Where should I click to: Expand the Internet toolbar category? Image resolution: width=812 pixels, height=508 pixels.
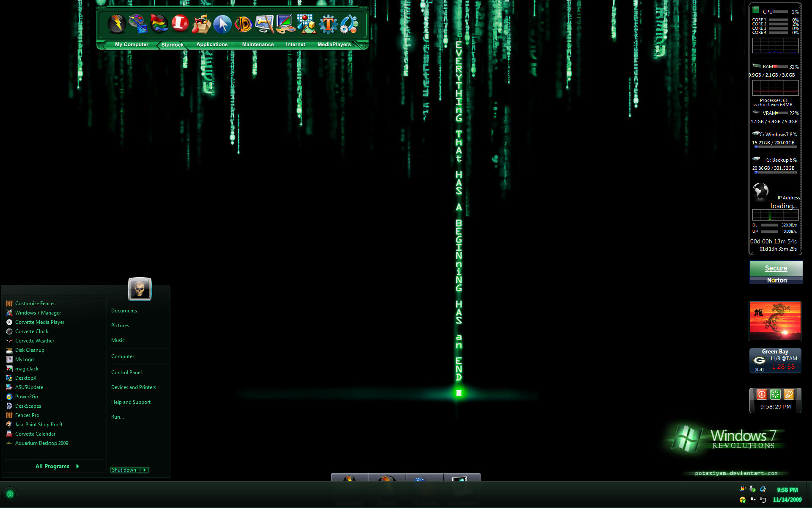coord(295,44)
